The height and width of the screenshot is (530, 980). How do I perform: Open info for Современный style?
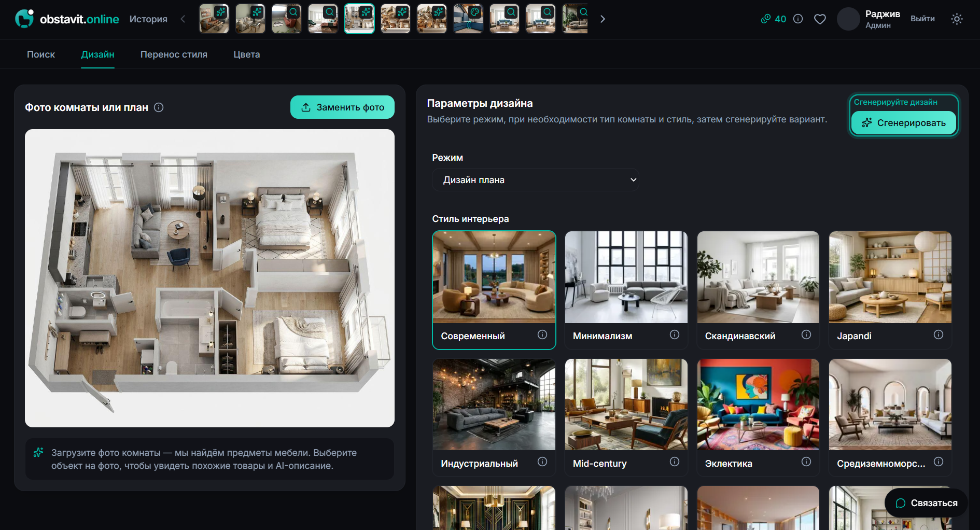[542, 334]
